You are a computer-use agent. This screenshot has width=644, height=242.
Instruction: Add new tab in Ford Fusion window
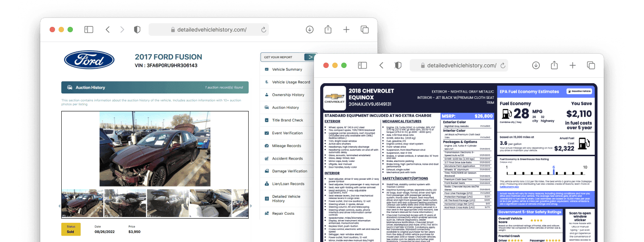[x=346, y=30]
